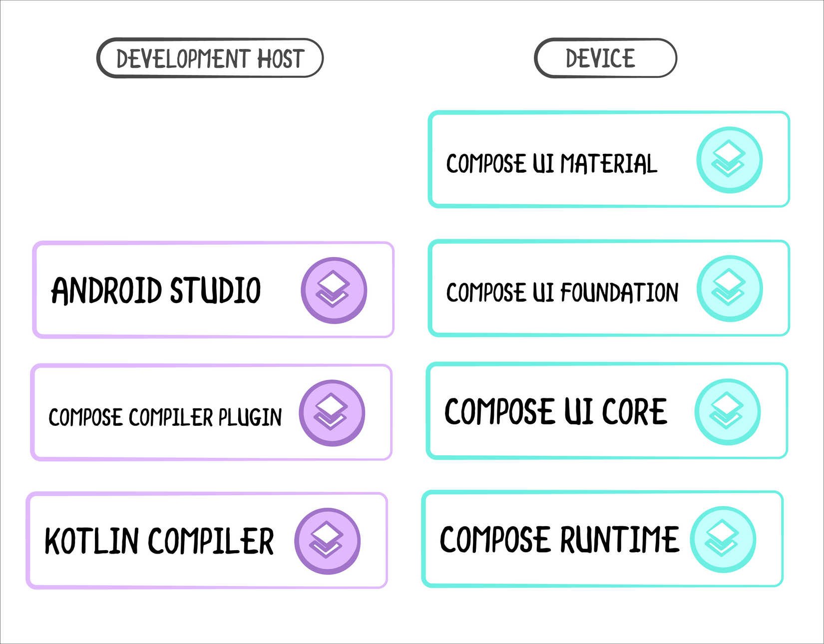Click the Compose Compiler Plugin label text
Viewport: 824px width, 644px height.
tap(165, 417)
